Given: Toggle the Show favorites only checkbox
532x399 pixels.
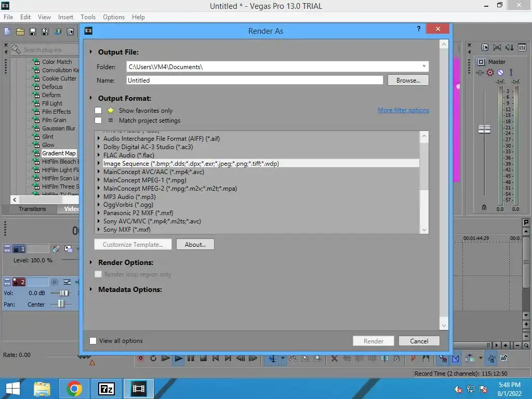Looking at the screenshot, I should click(x=98, y=110).
